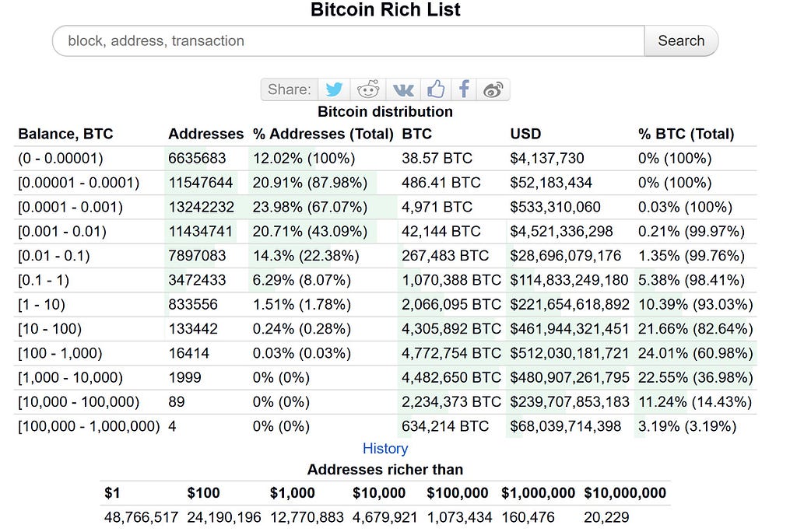Select the 3.19% (3.19%) cell
797x532 pixels.
click(687, 427)
